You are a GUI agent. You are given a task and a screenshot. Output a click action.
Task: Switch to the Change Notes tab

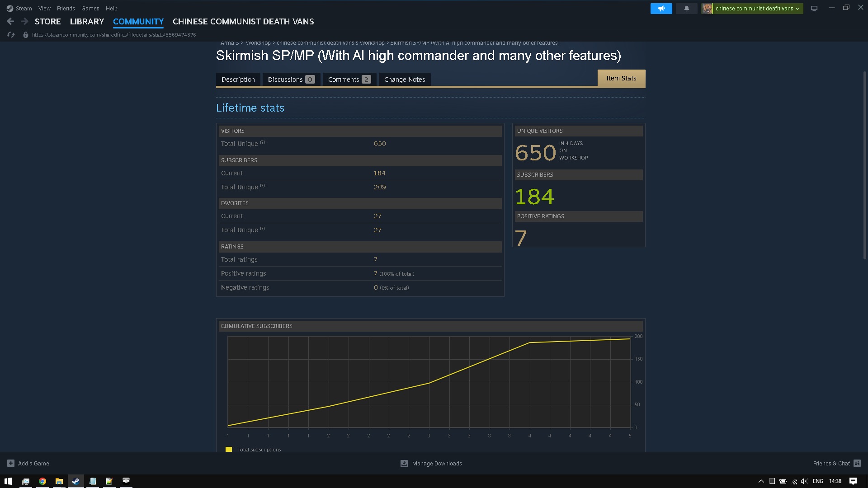(x=404, y=80)
